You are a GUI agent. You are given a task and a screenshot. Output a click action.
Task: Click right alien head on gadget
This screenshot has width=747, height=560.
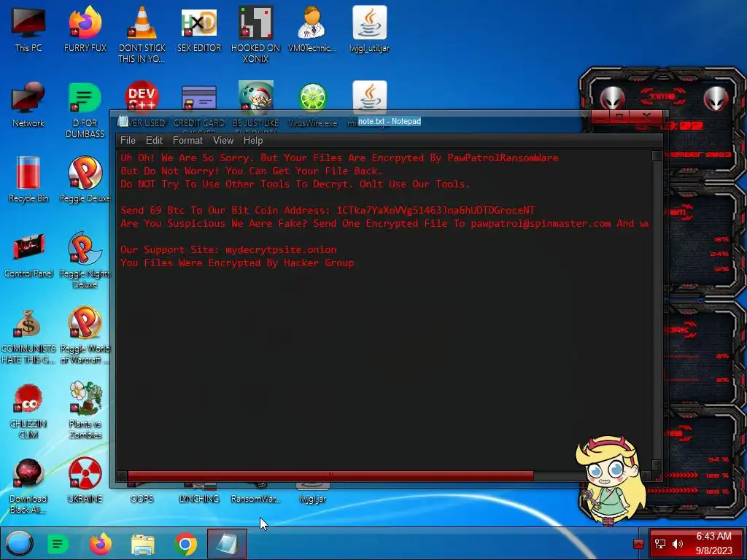[x=716, y=98]
